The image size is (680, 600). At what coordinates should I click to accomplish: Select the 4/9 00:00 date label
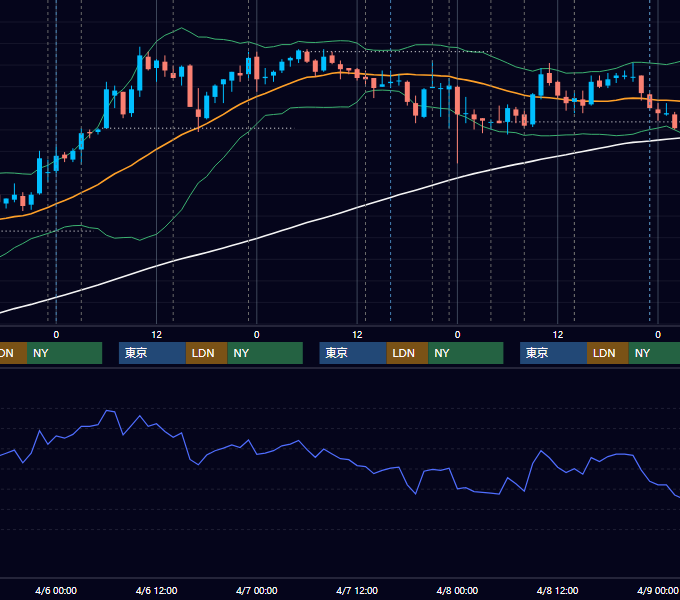tap(658, 590)
